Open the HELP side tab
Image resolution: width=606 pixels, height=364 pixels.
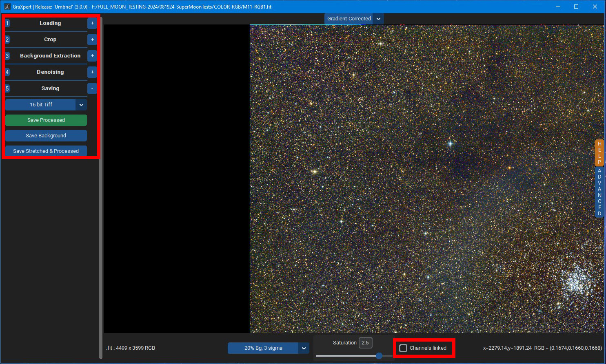coord(599,153)
